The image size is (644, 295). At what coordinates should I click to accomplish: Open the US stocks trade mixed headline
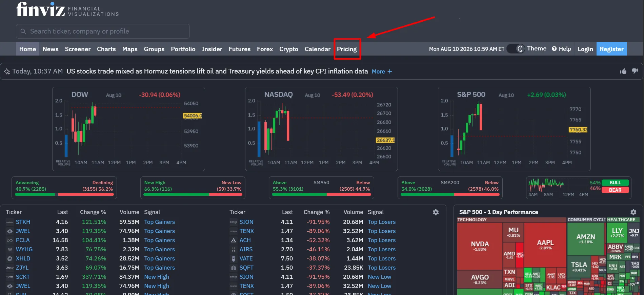pos(217,71)
